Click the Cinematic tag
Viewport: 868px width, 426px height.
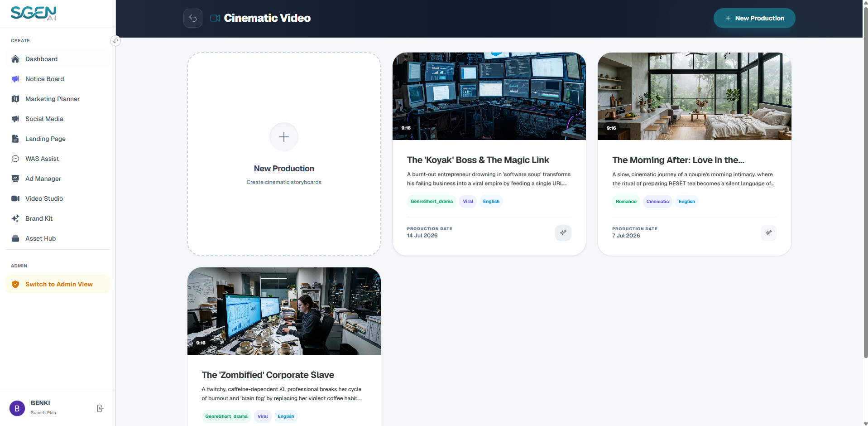657,202
